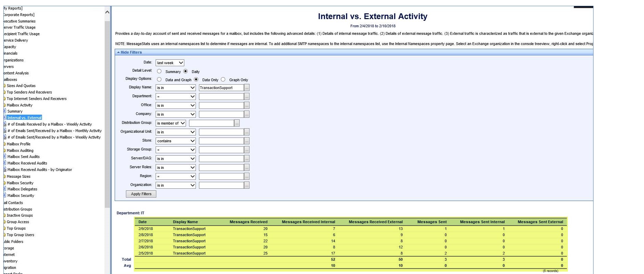
Task: Open Mailbox Received Audits report
Action: point(27,163)
